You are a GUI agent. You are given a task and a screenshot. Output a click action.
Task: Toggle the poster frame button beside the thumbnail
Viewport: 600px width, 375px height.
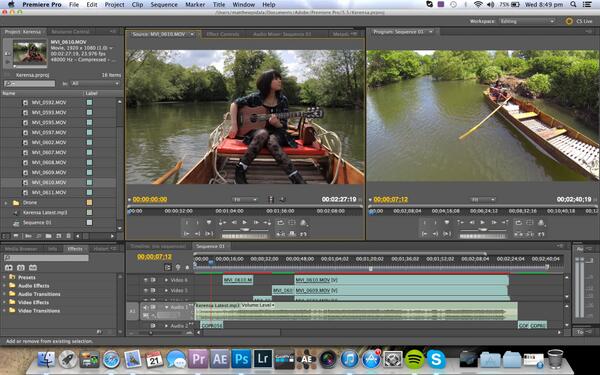point(7,53)
